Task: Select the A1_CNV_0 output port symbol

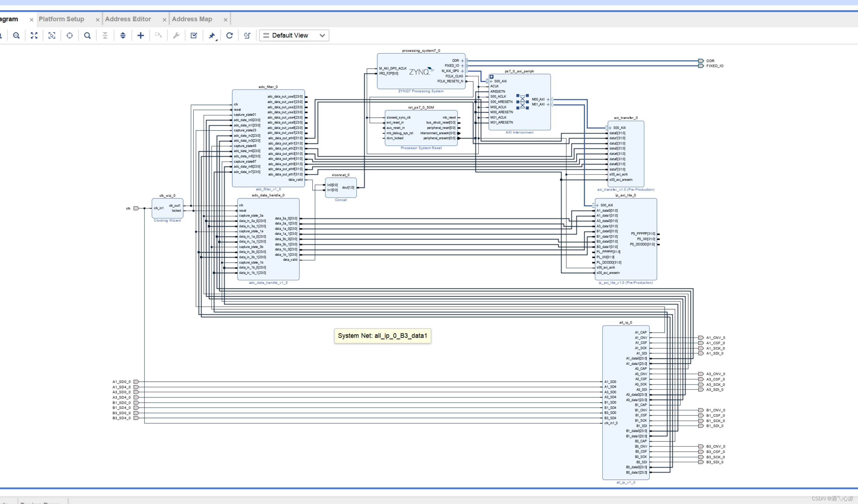Action: [701, 338]
